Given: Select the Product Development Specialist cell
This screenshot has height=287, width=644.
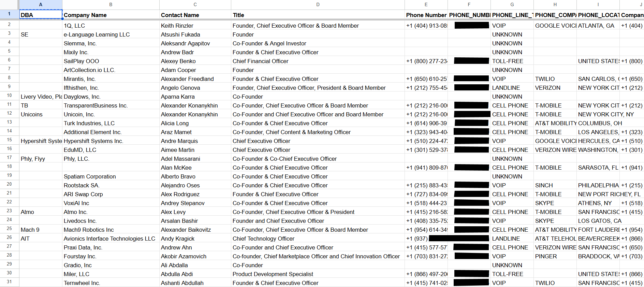Looking at the screenshot, I should [318, 274].
